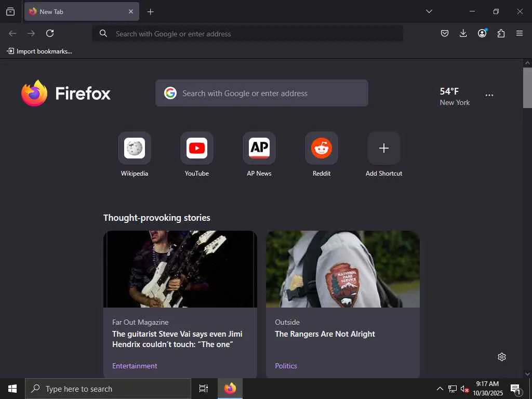This screenshot has height=399, width=532.
Task: Expand the list all tabs chevron
Action: (429, 11)
